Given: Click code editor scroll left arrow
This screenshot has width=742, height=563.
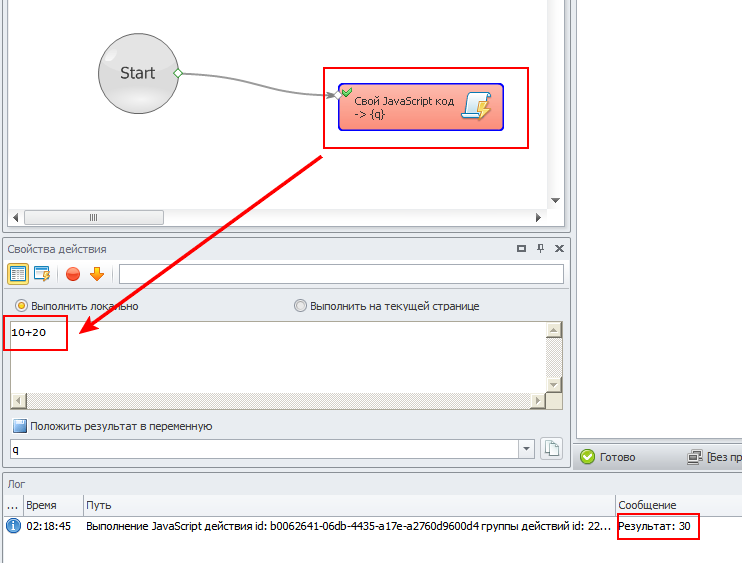Looking at the screenshot, I should (18, 401).
